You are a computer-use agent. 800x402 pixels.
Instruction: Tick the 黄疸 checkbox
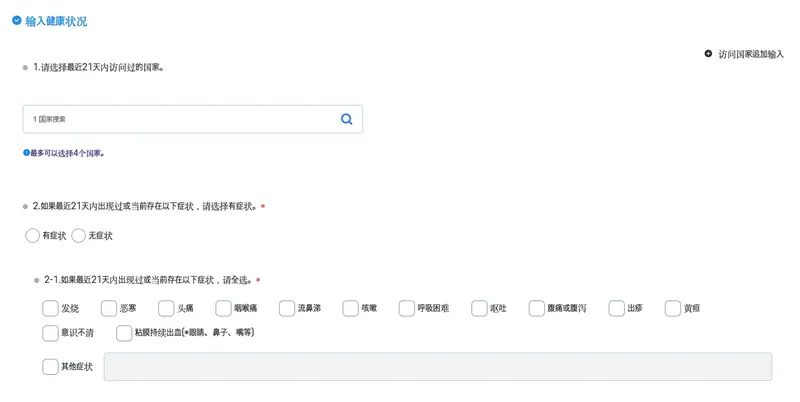click(x=673, y=308)
